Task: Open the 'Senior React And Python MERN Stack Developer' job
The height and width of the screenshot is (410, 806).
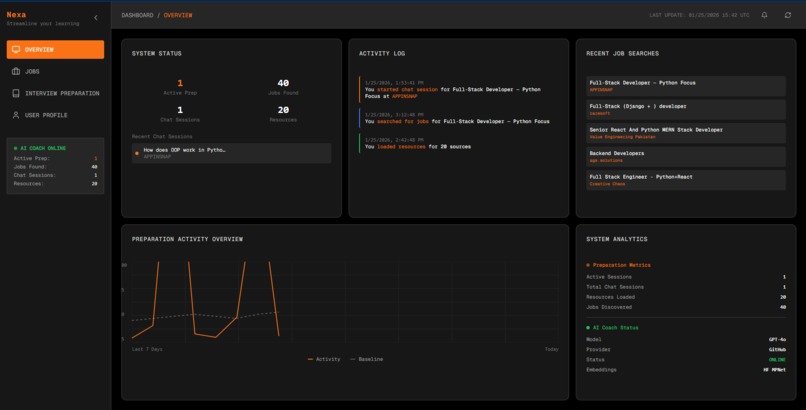Action: coord(686,133)
